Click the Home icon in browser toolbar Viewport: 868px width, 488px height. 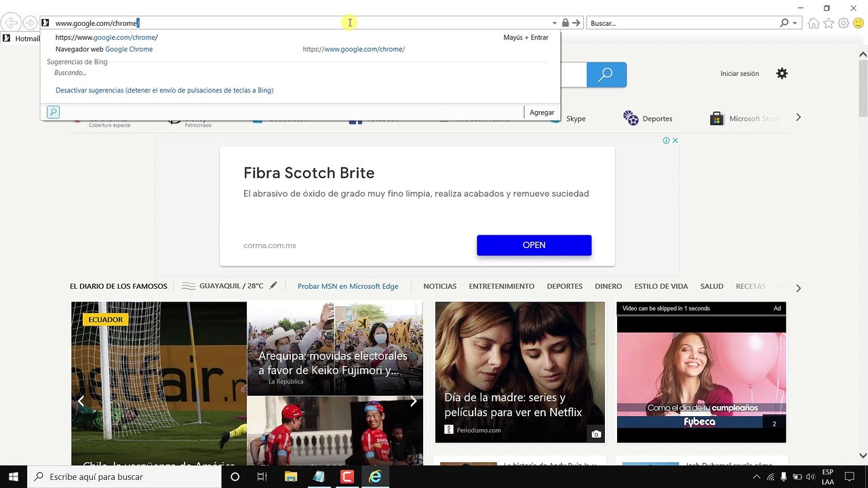(814, 23)
